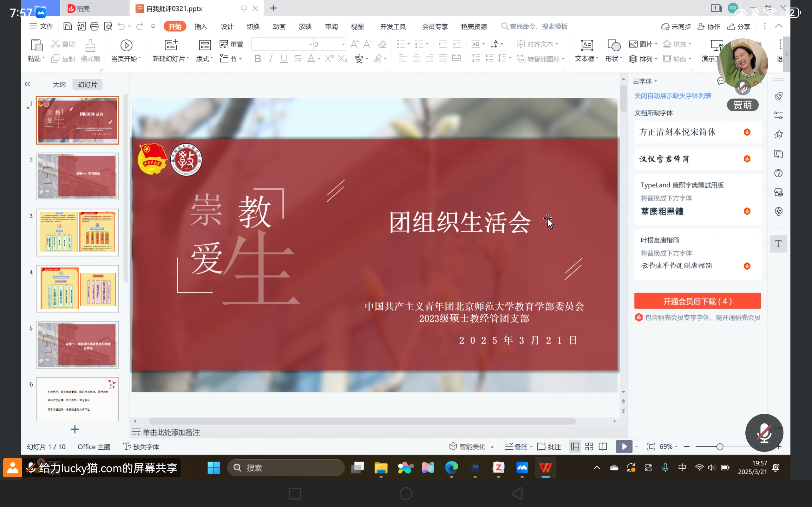Enable underline formatting
812x507 pixels.
(x=284, y=58)
